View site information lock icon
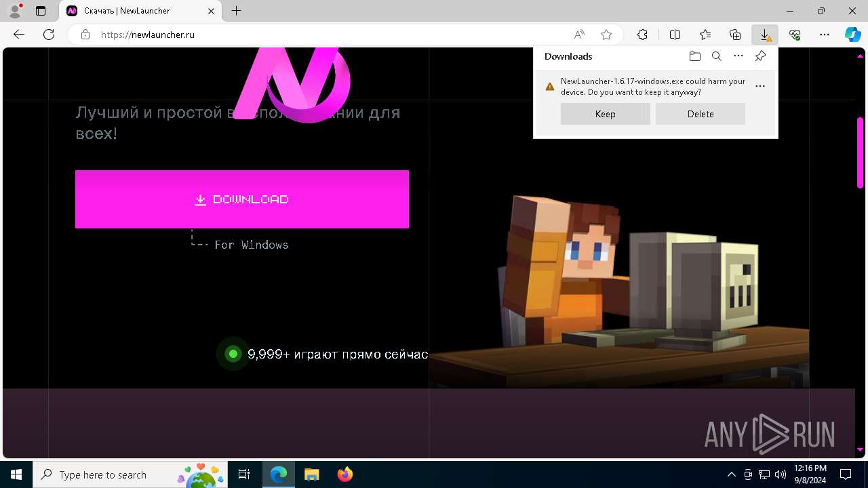Viewport: 868px width, 488px height. [x=85, y=35]
